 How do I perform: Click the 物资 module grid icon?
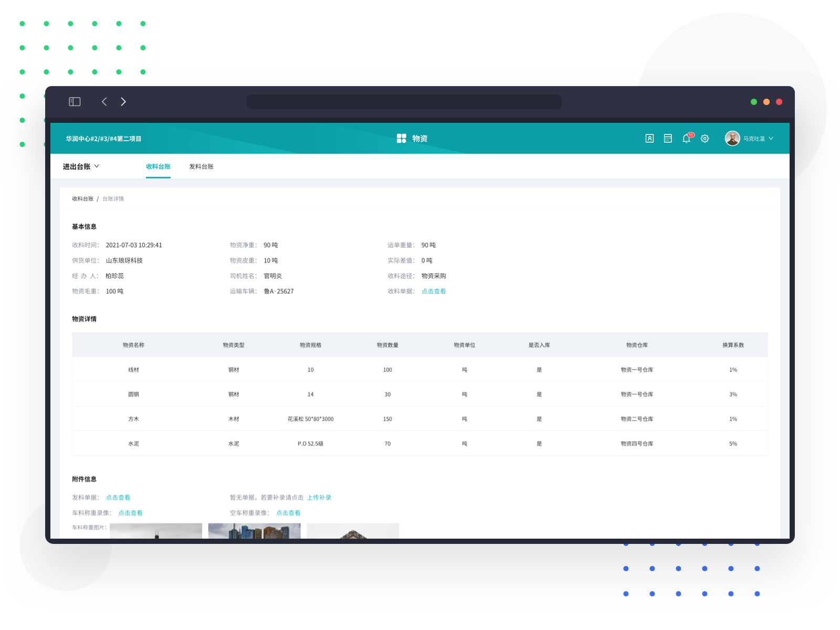coord(401,139)
